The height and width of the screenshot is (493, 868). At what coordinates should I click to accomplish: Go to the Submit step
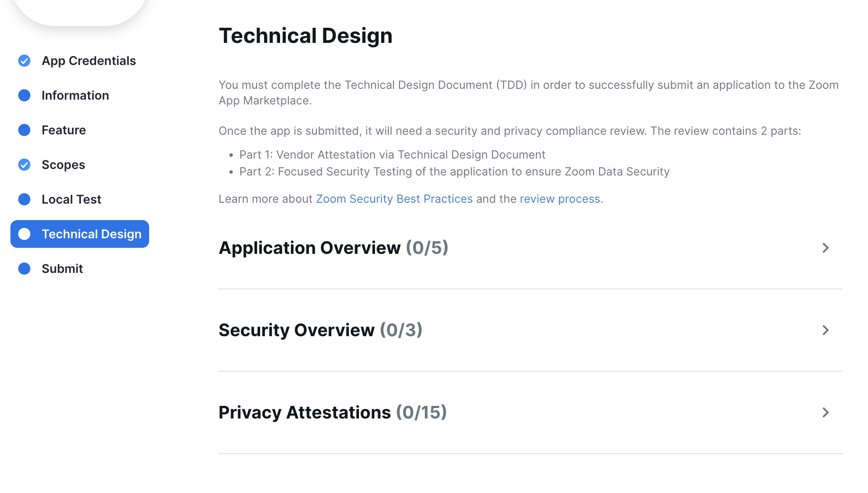62,269
